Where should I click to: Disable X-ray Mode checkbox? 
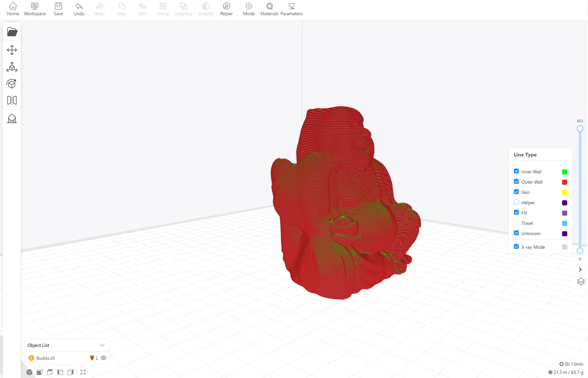coord(516,247)
